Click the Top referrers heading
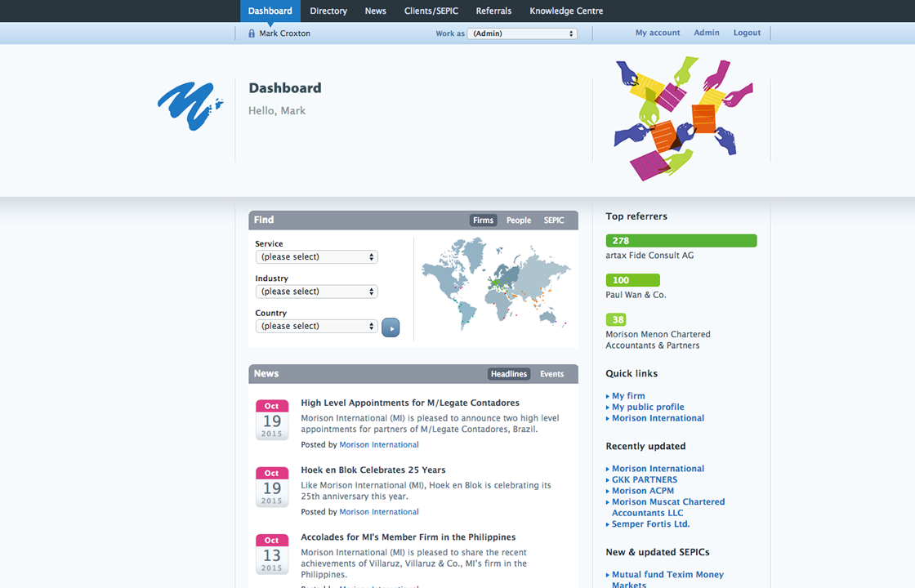Image resolution: width=915 pixels, height=588 pixels. coord(636,216)
